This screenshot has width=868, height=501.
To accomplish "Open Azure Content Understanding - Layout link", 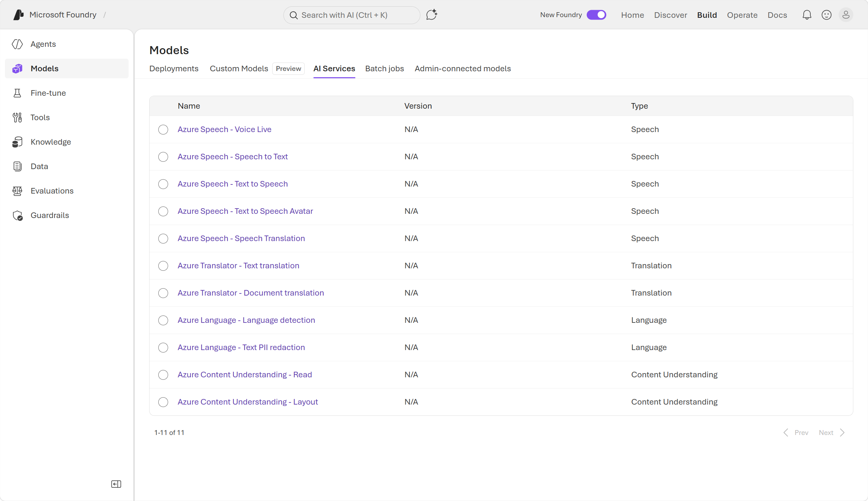I will click(x=248, y=402).
